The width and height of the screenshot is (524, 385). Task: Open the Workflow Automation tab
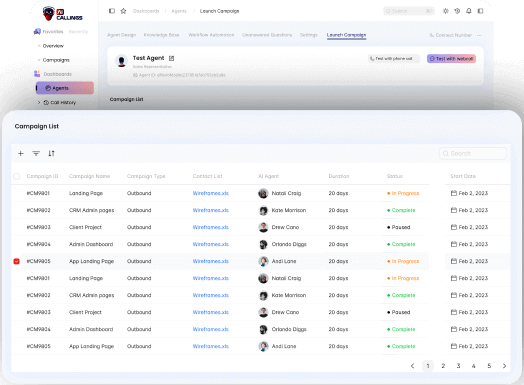click(211, 35)
